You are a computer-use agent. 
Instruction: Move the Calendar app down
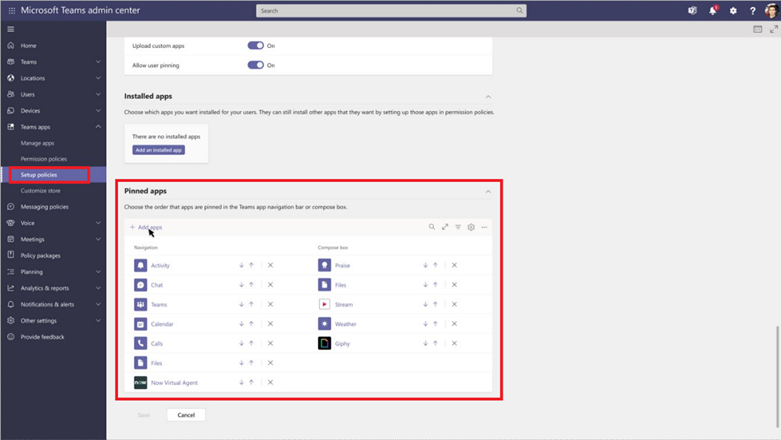[242, 324]
